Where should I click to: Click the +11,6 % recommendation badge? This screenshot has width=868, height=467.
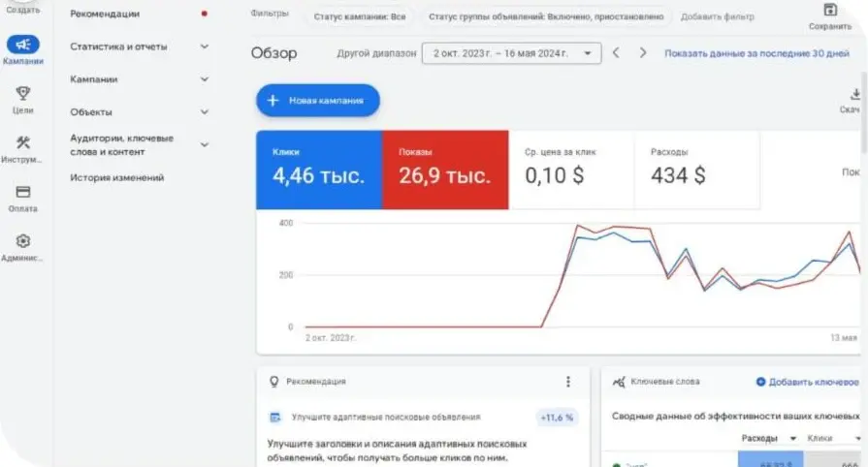point(557,418)
